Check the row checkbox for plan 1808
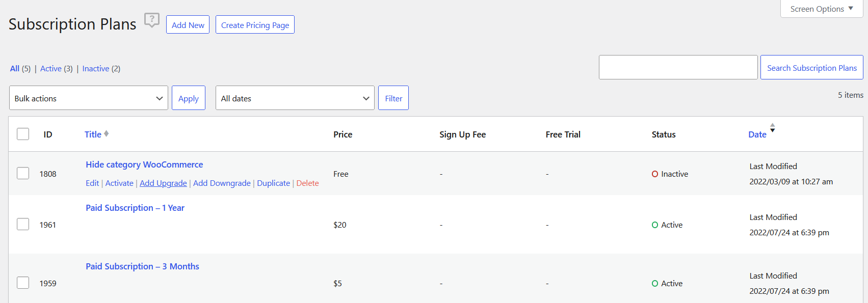This screenshot has height=303, width=868. coord(23,173)
